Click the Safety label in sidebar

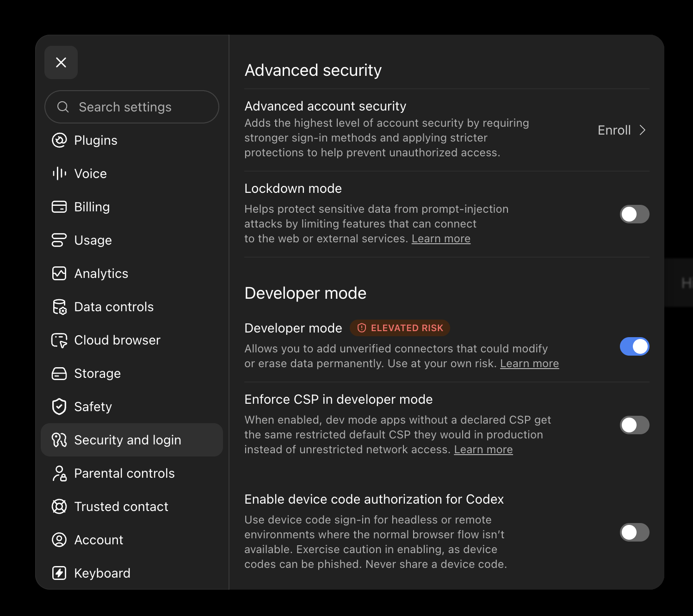(93, 407)
